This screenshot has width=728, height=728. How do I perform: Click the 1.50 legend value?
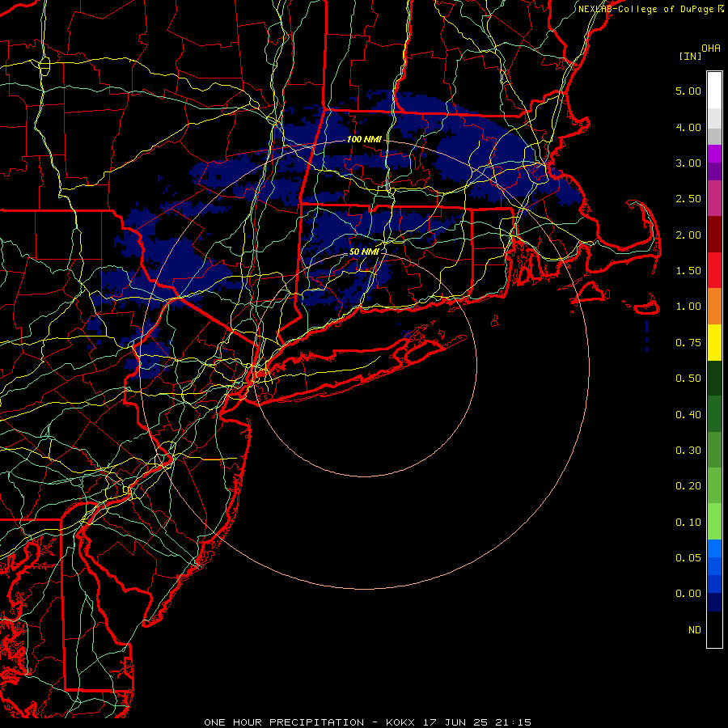[688, 271]
